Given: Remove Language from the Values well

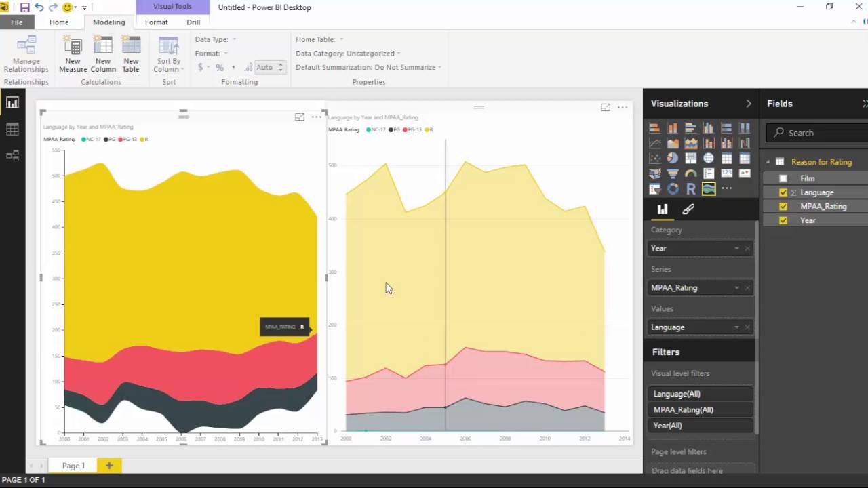Looking at the screenshot, I should click(x=747, y=327).
